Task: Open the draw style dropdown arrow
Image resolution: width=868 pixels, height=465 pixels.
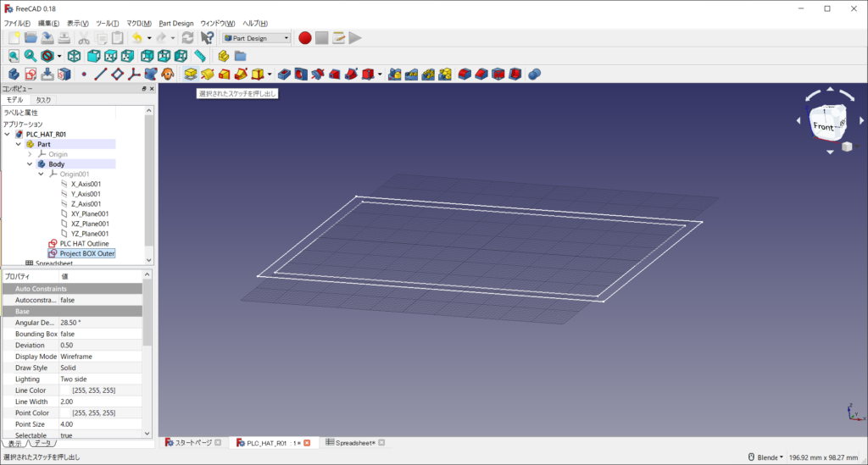Action: click(59, 56)
